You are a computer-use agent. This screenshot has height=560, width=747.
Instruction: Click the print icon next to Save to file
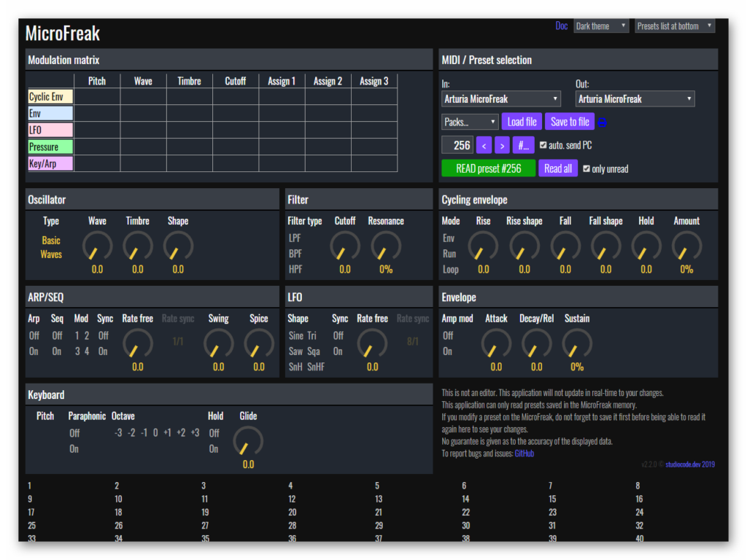(602, 122)
